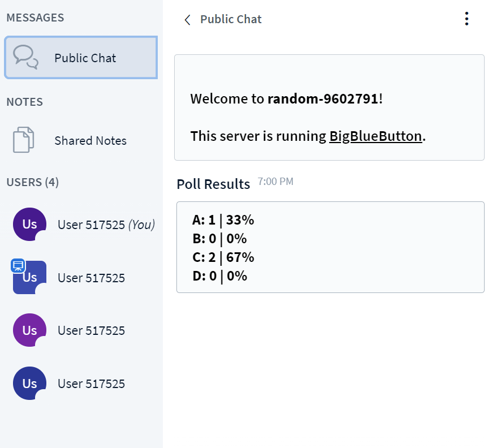Click the presenter badge on blue square avatar
The width and height of the screenshot is (488, 448).
(x=18, y=266)
